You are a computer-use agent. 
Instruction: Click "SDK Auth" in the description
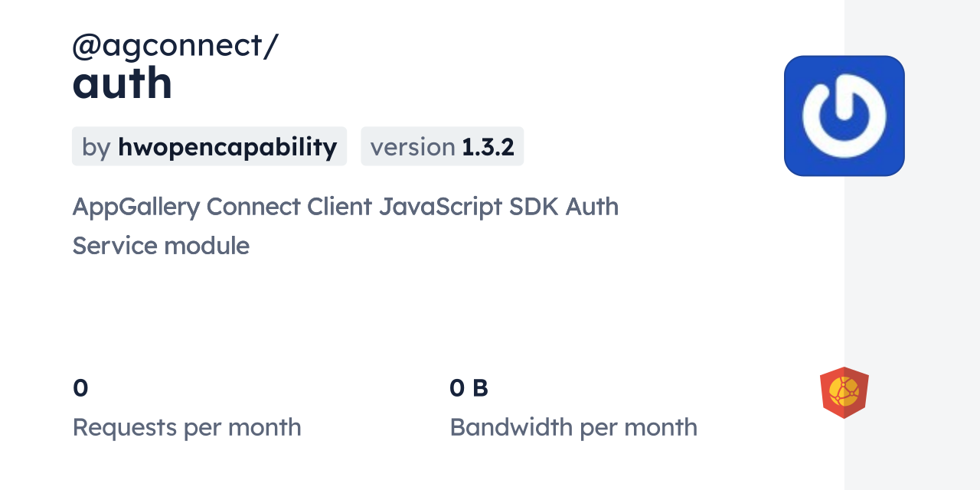(x=563, y=207)
